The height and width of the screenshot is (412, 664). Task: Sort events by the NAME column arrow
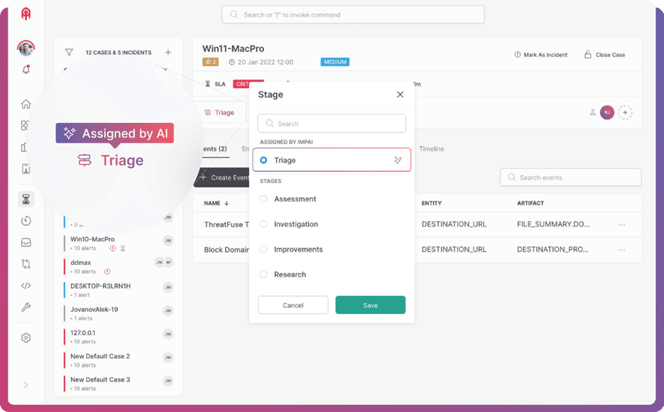pos(229,203)
